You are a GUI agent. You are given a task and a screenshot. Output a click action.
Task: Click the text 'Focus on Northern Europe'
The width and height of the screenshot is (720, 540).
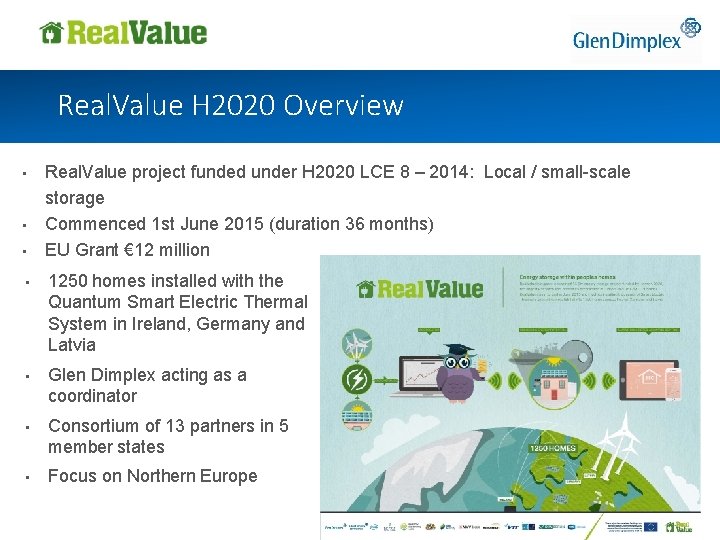152,476
